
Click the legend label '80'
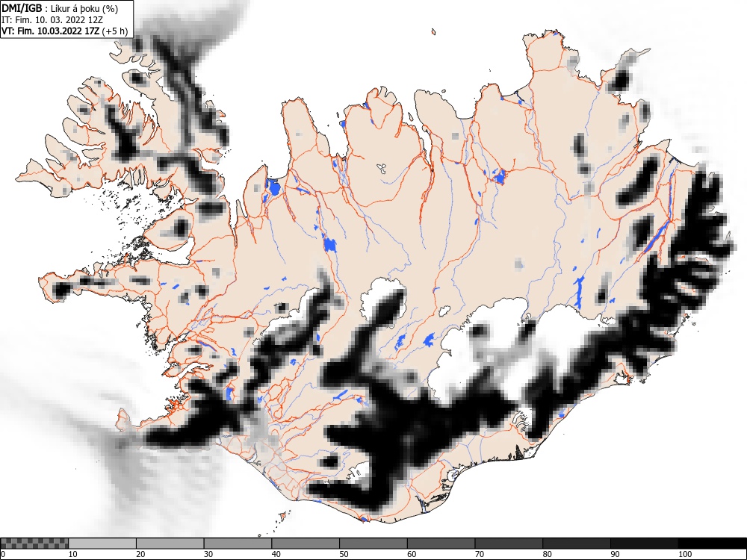[x=547, y=554]
